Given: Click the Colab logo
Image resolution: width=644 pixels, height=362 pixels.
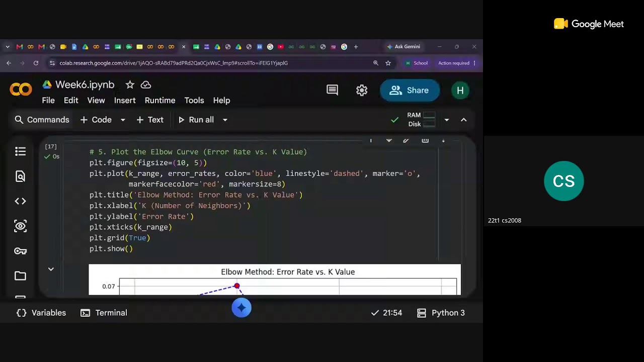Looking at the screenshot, I should tap(21, 90).
